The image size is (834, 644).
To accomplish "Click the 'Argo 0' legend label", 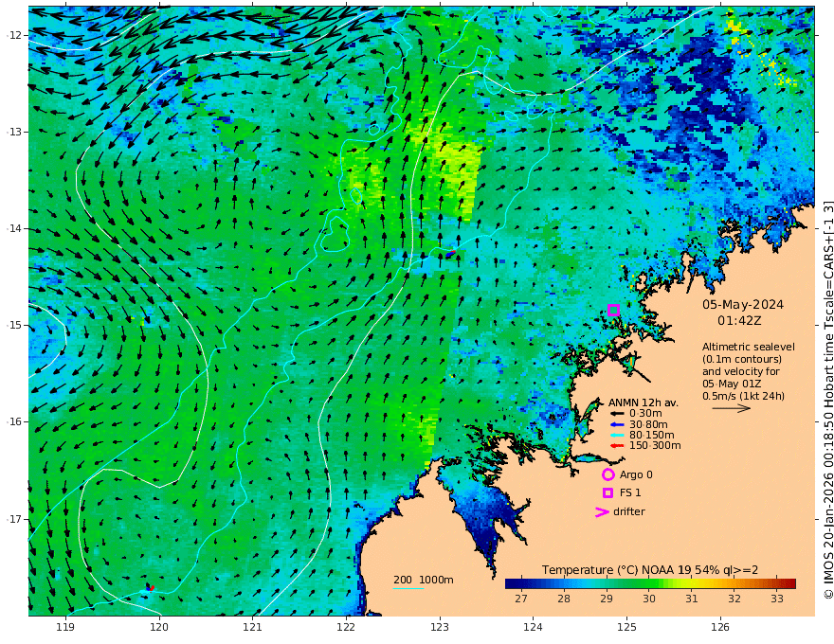I will point(636,475).
